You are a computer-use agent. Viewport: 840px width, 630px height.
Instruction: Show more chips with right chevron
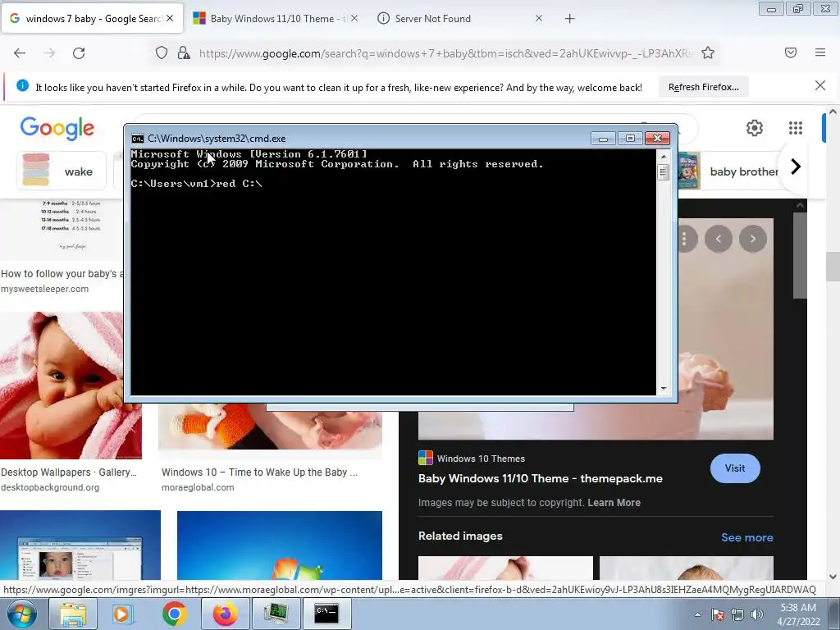click(796, 167)
